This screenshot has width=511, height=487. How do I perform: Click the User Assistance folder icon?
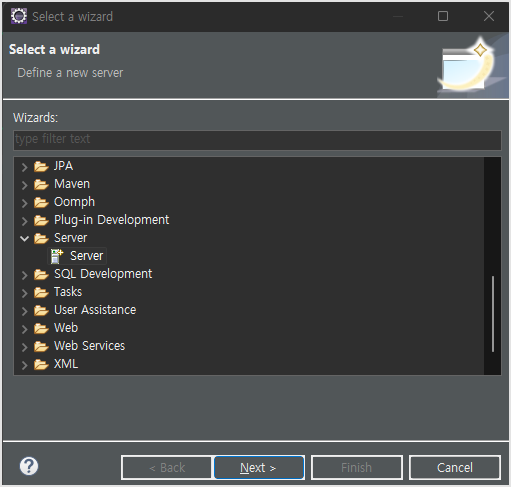[x=41, y=310]
